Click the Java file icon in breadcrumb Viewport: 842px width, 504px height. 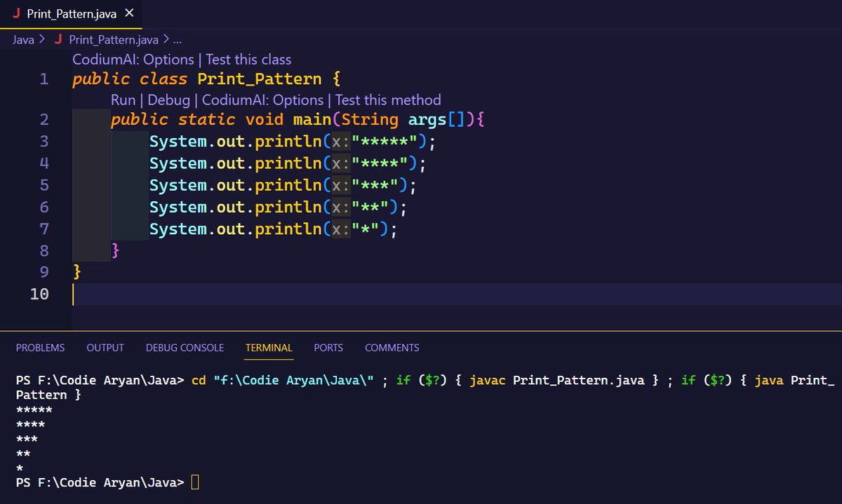pos(58,39)
